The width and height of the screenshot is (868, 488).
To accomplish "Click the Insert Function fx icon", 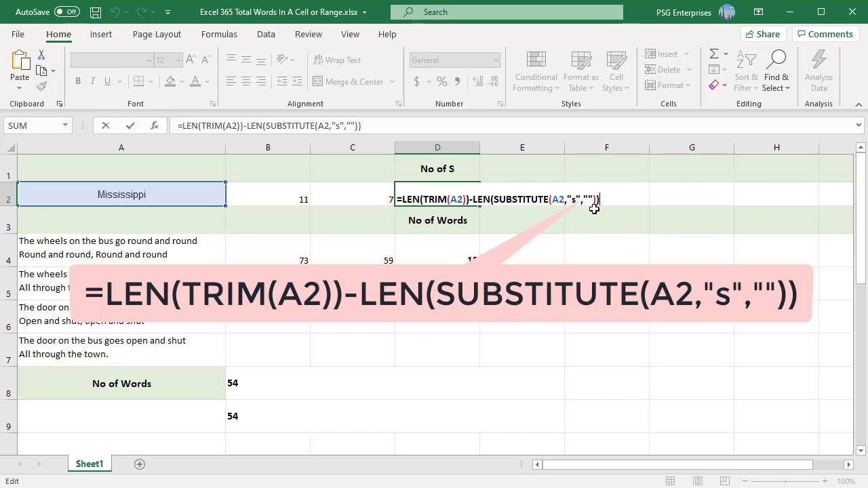I will (155, 125).
